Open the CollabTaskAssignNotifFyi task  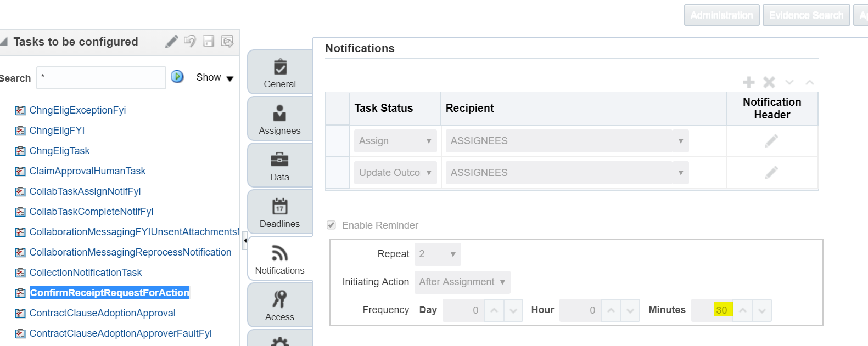point(85,191)
